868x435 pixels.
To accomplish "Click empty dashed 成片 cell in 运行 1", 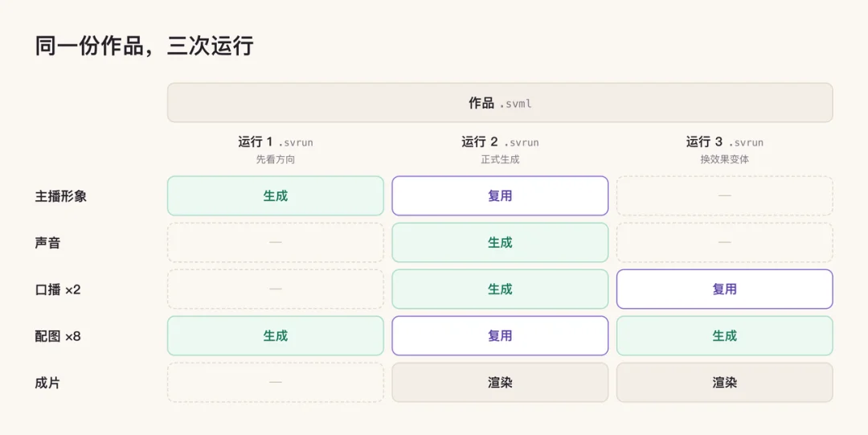I will (276, 382).
